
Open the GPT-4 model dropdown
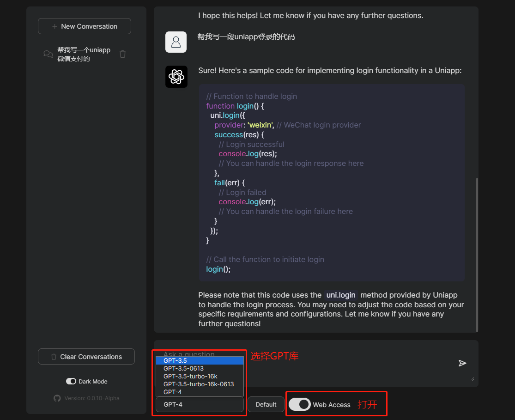[200, 405]
